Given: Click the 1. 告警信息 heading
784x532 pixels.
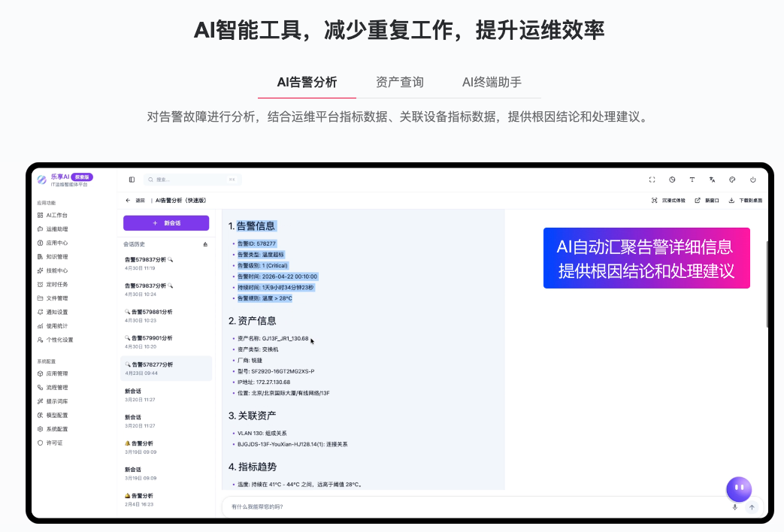Looking at the screenshot, I should (x=252, y=226).
